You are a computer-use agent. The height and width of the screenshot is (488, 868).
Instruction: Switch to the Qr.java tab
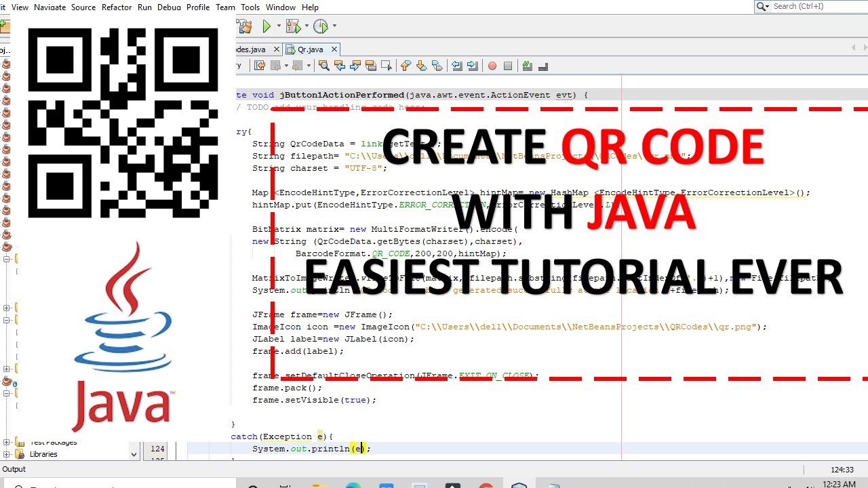pos(310,49)
